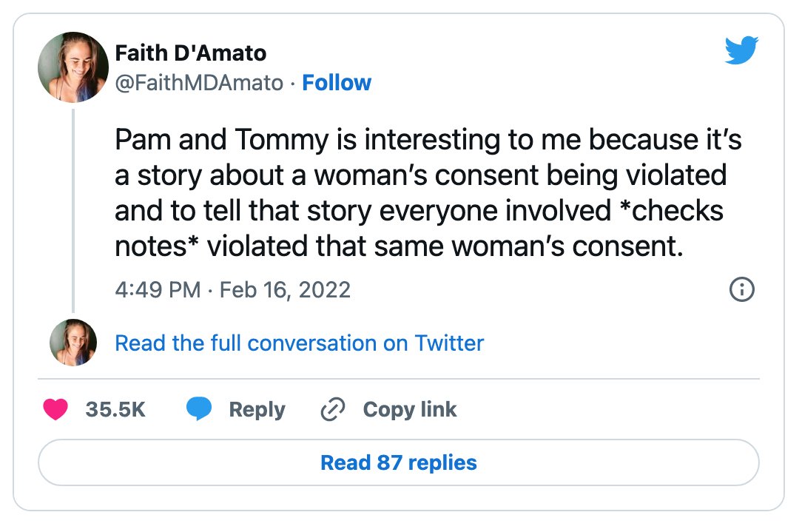Click the blue reply speech bubble icon
This screenshot has height=532, width=802.
[199, 408]
